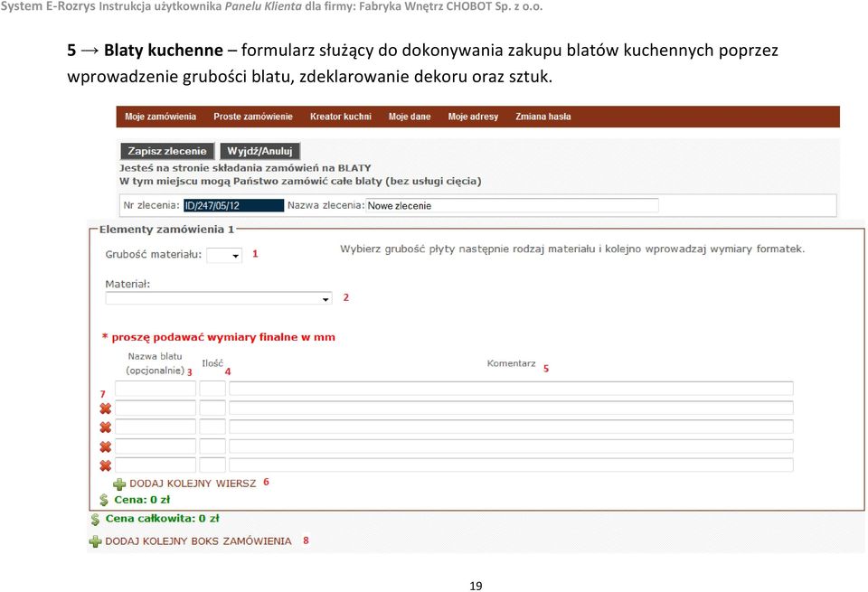The height and width of the screenshot is (592, 868).
Task: Click fourth row Nazwa blatu field
Action: click(x=155, y=446)
